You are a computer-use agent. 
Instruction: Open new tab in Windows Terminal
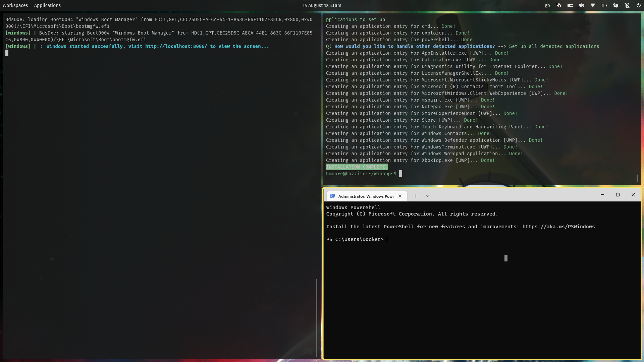(x=416, y=196)
